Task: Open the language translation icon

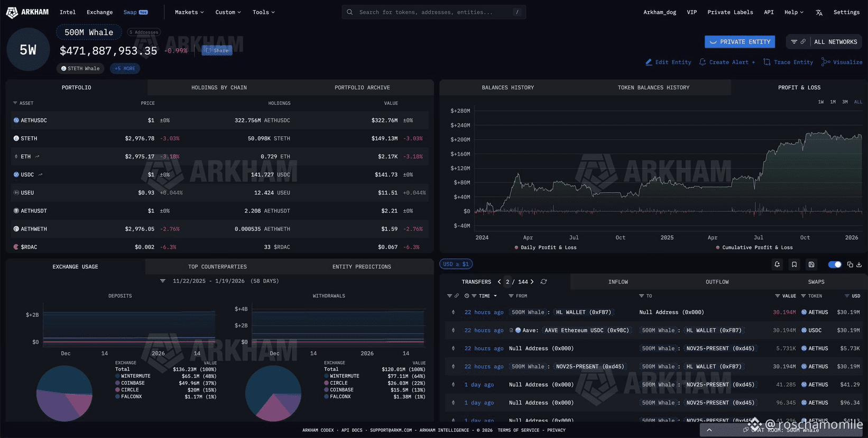Action: 819,12
